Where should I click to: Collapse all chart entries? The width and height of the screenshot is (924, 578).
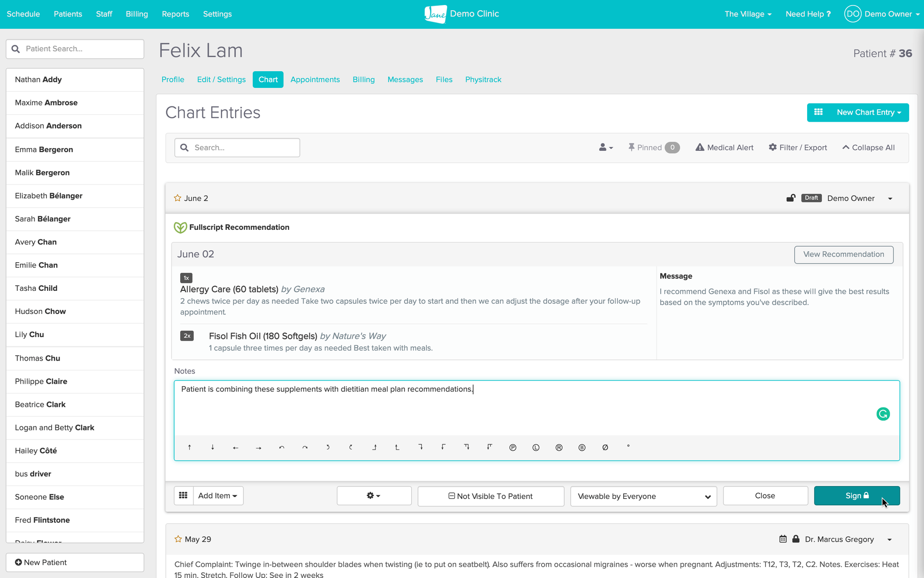tap(868, 148)
